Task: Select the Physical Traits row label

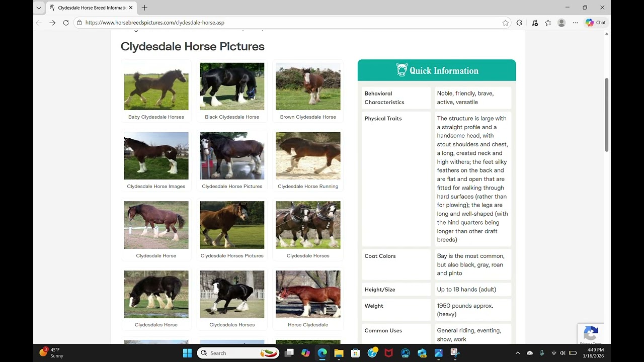Action: (x=383, y=119)
